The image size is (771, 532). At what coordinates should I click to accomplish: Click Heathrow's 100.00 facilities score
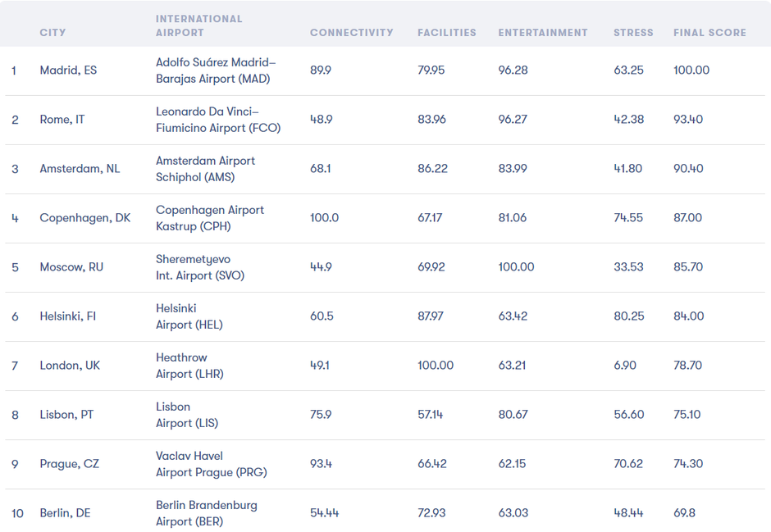435,366
